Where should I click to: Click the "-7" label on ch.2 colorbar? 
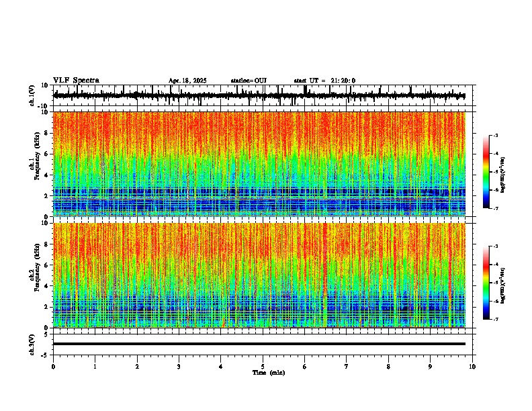point(496,319)
